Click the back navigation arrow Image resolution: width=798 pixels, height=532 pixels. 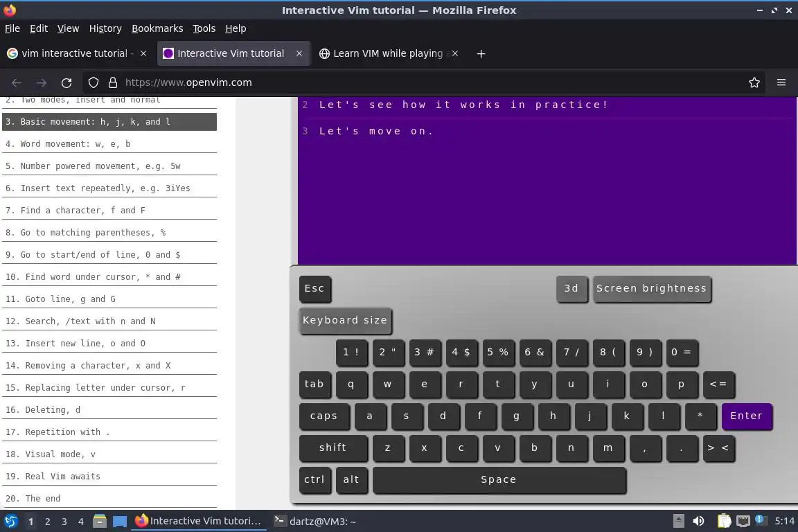point(17,82)
